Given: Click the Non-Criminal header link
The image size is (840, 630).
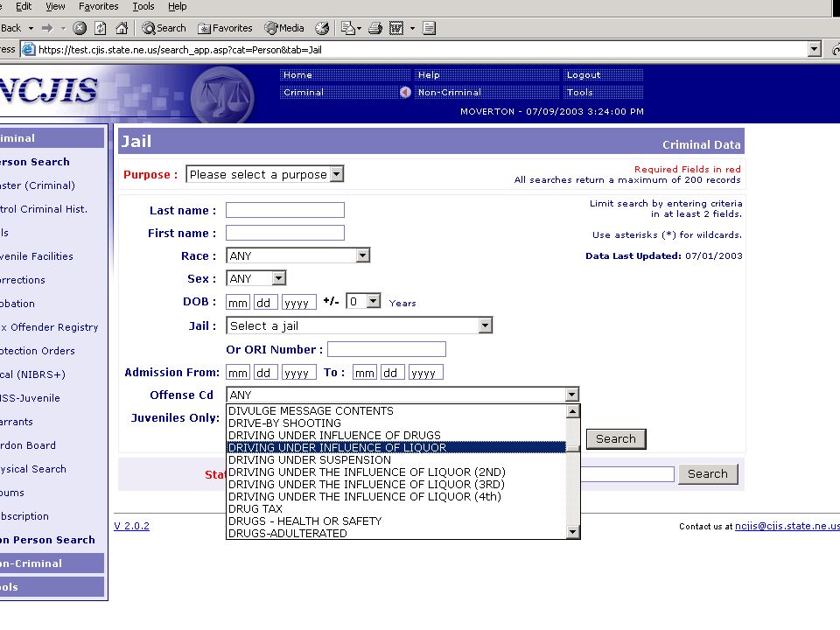Looking at the screenshot, I should pyautogui.click(x=449, y=92).
